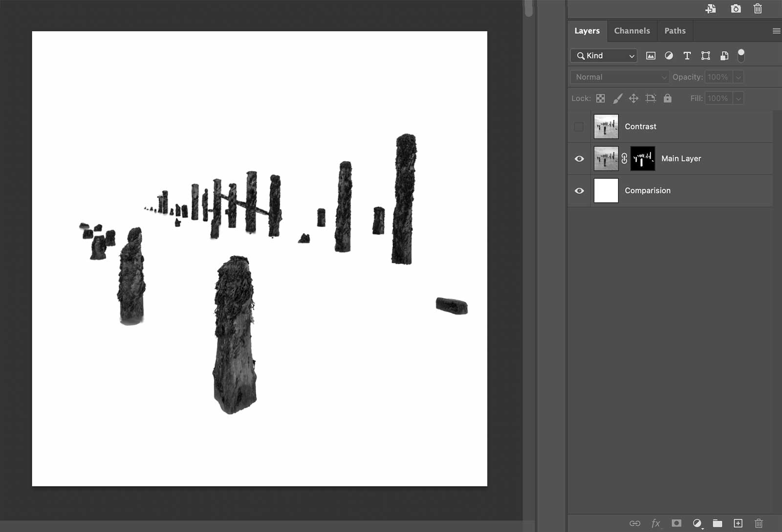Show the hidden Contrast layer

coord(579,127)
